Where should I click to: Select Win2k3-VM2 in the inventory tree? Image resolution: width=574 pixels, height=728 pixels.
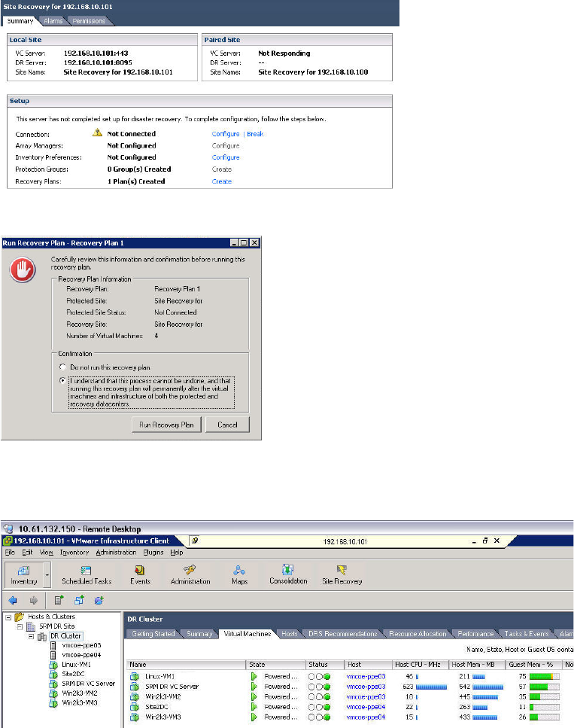pos(80,693)
